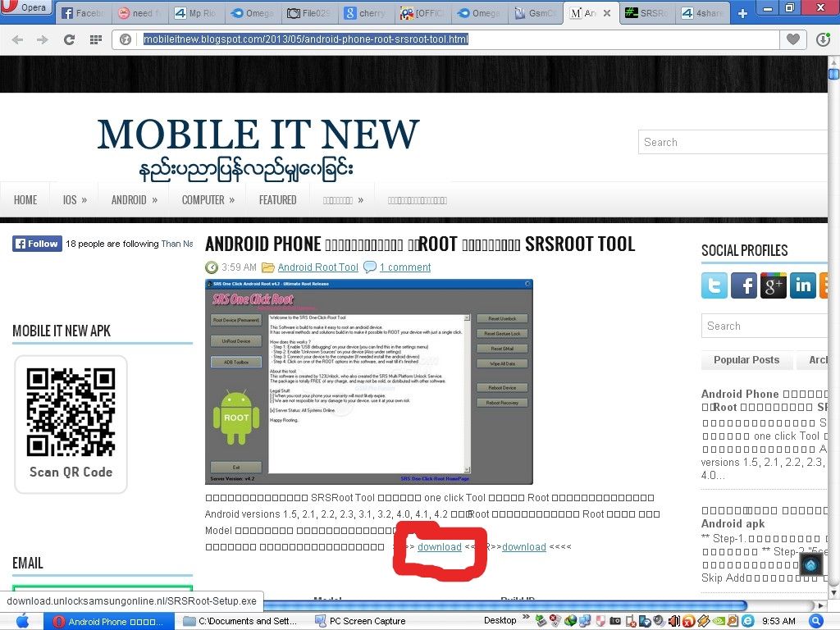
Task: Switch to the Popular Posts tab
Action: point(746,360)
